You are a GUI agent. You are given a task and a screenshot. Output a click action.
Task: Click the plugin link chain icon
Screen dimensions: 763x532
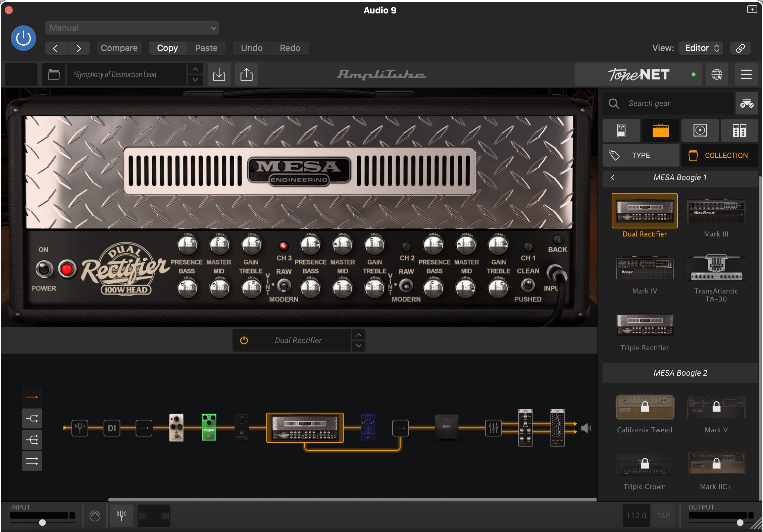(x=741, y=48)
